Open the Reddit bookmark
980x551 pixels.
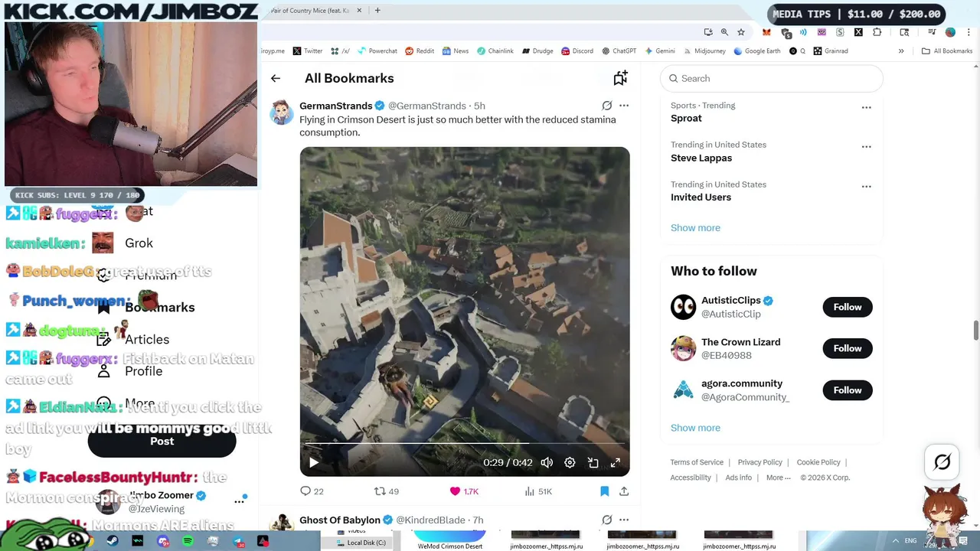[x=420, y=51]
